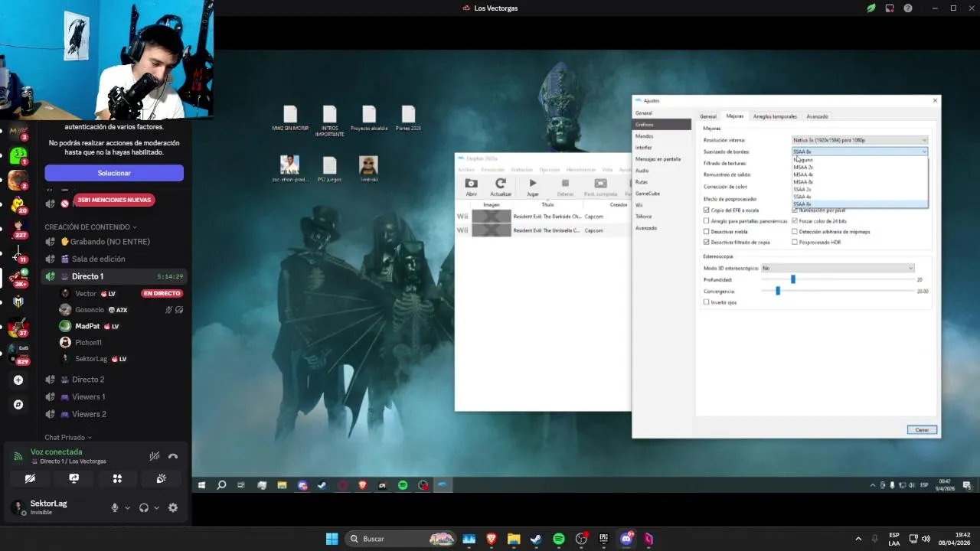Add a server with the plus icon
This screenshot has height=551, width=980.
click(18, 380)
